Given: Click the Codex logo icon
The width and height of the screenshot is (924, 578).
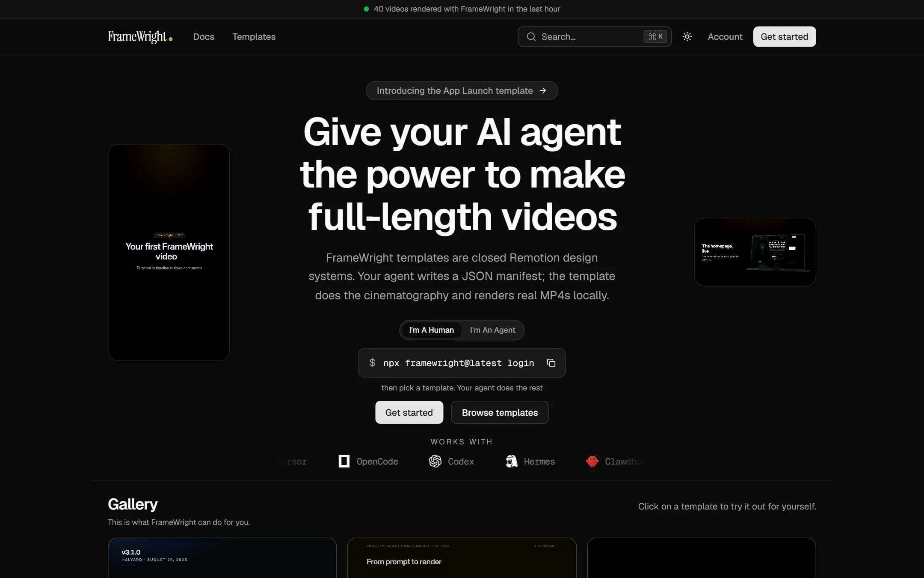Looking at the screenshot, I should click(435, 461).
